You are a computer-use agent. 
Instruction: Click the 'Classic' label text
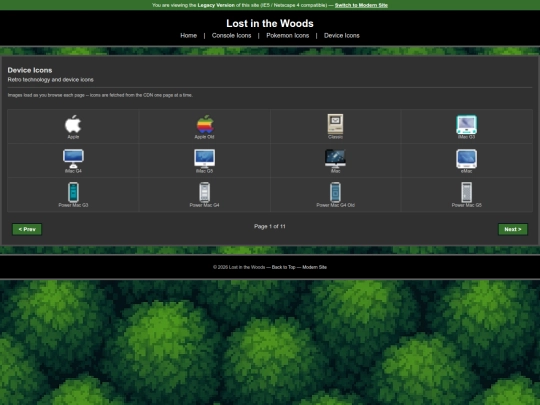coord(335,137)
